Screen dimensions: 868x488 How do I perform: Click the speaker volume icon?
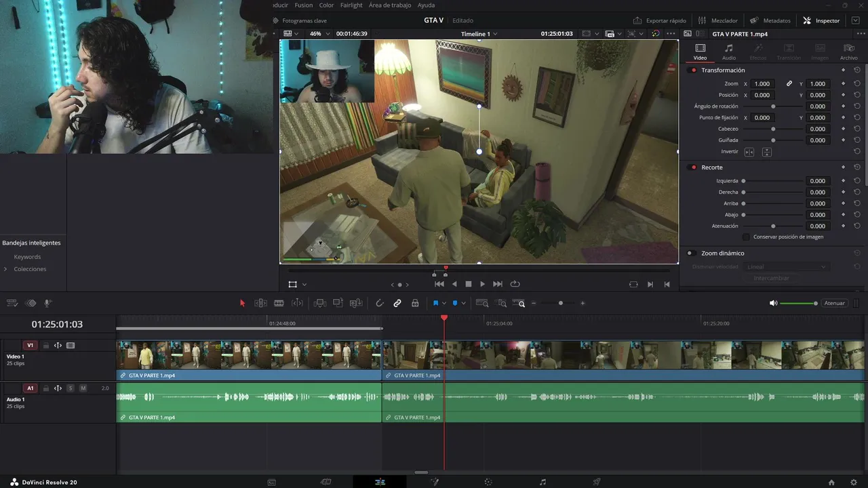[x=773, y=303]
